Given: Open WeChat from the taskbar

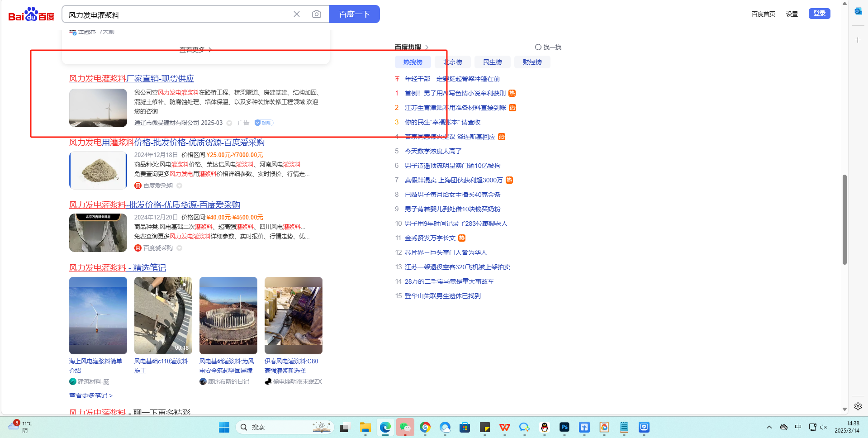Looking at the screenshot, I should click(405, 427).
